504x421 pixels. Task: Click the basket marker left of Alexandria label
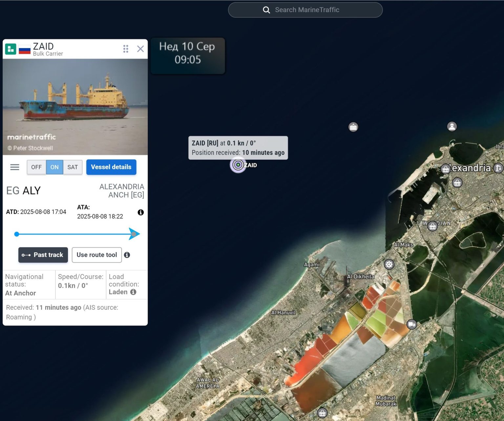point(445,169)
